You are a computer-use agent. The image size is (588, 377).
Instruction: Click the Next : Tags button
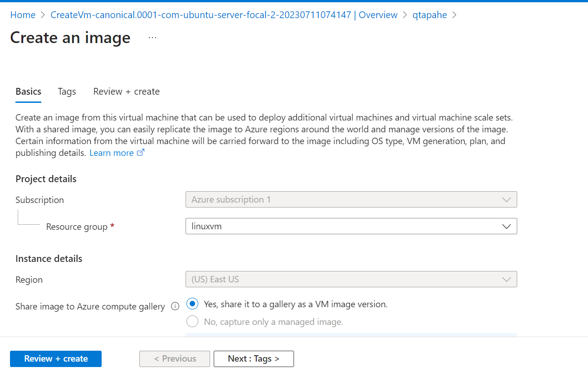[x=254, y=358]
